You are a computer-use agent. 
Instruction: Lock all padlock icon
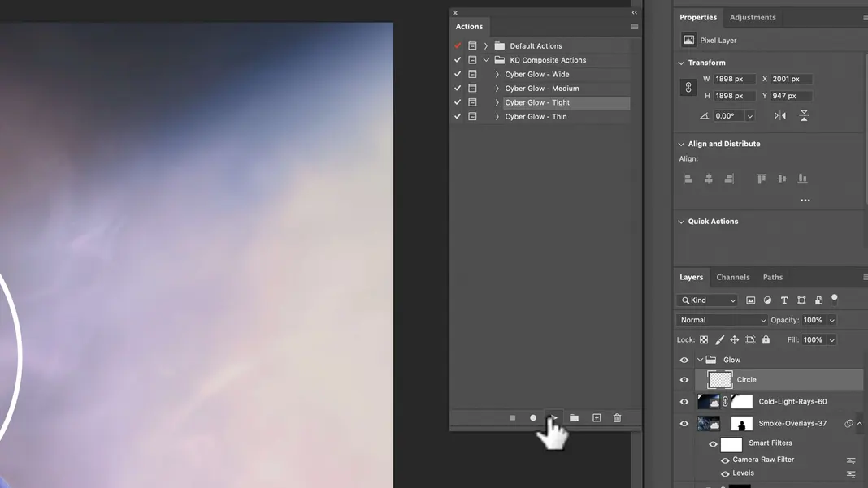[x=766, y=339]
